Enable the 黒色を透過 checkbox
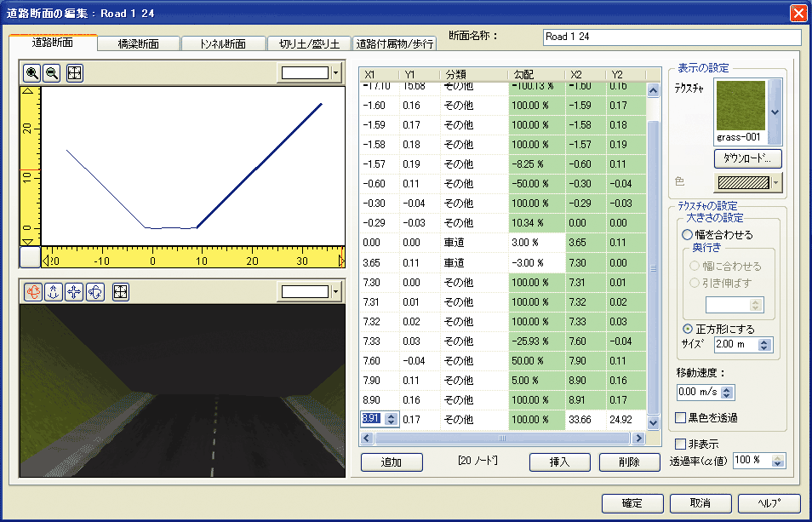Viewport: 812px width, 522px height. (681, 417)
